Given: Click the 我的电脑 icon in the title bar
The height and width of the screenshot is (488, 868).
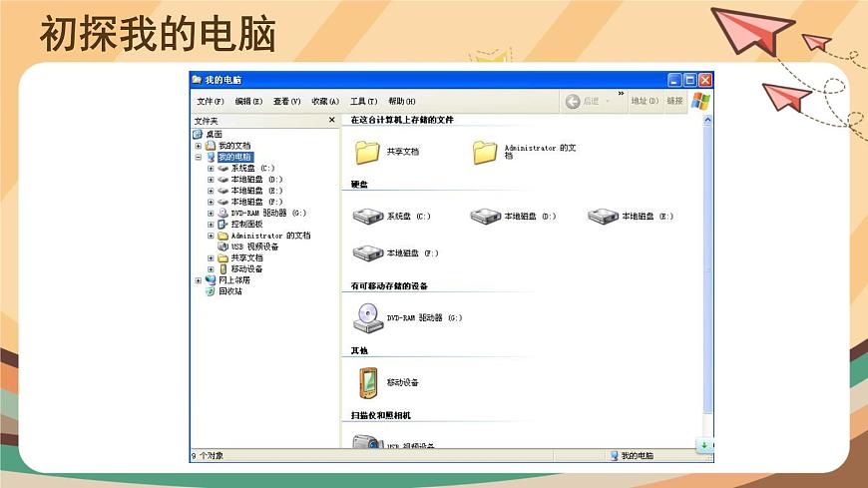Looking at the screenshot, I should pos(197,80).
